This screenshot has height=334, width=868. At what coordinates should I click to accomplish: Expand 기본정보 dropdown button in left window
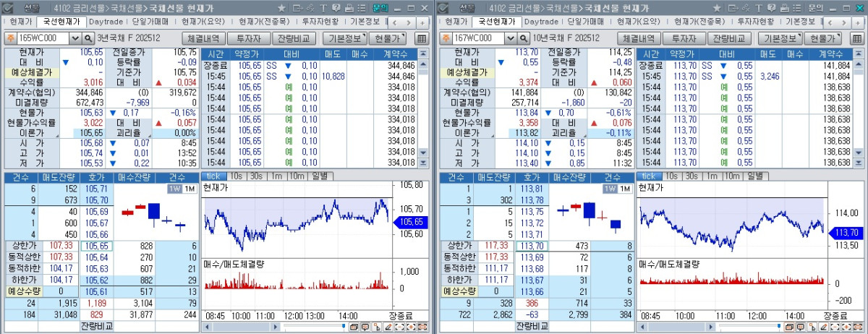tap(344, 38)
